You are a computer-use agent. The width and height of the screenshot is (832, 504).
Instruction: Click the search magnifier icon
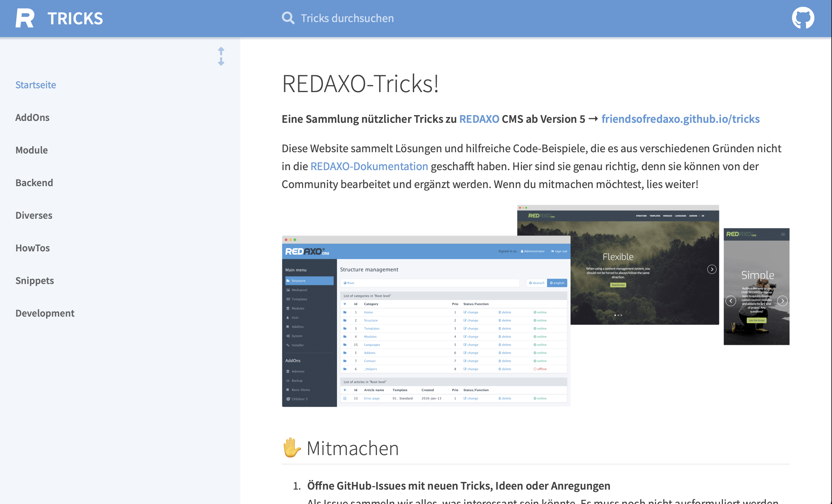coord(288,18)
